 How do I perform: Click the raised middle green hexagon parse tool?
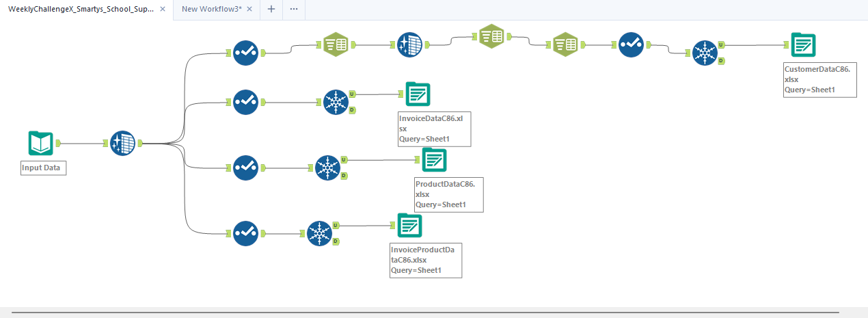491,36
